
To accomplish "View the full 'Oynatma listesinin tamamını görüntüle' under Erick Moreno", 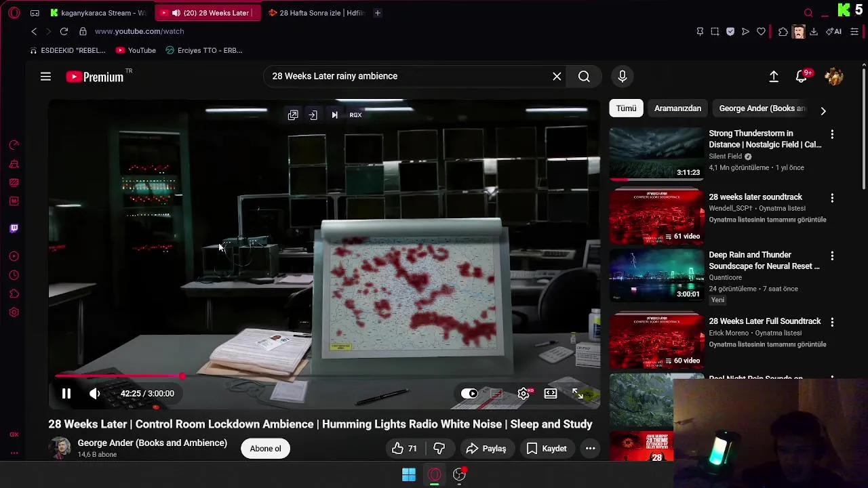I will [767, 344].
